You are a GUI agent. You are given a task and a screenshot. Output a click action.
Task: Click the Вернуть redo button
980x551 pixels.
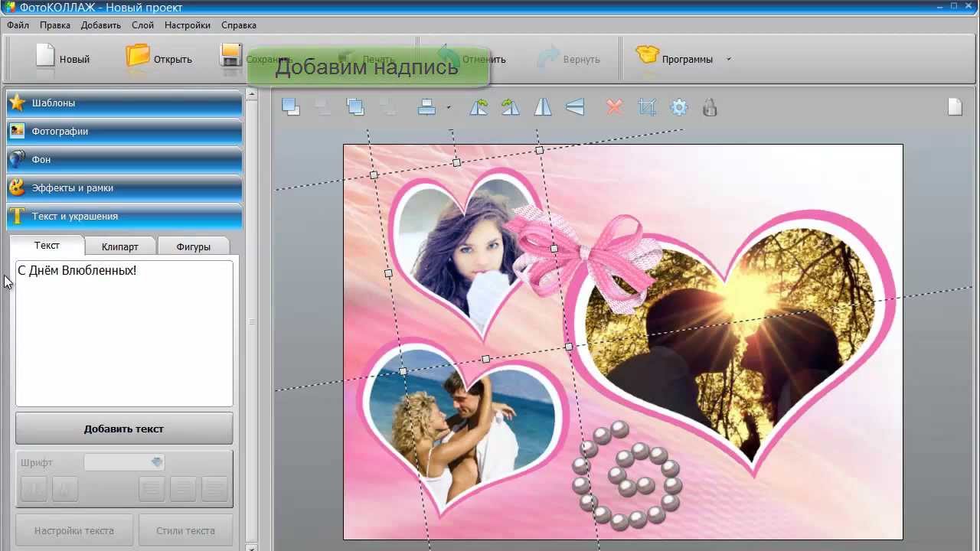click(x=568, y=59)
